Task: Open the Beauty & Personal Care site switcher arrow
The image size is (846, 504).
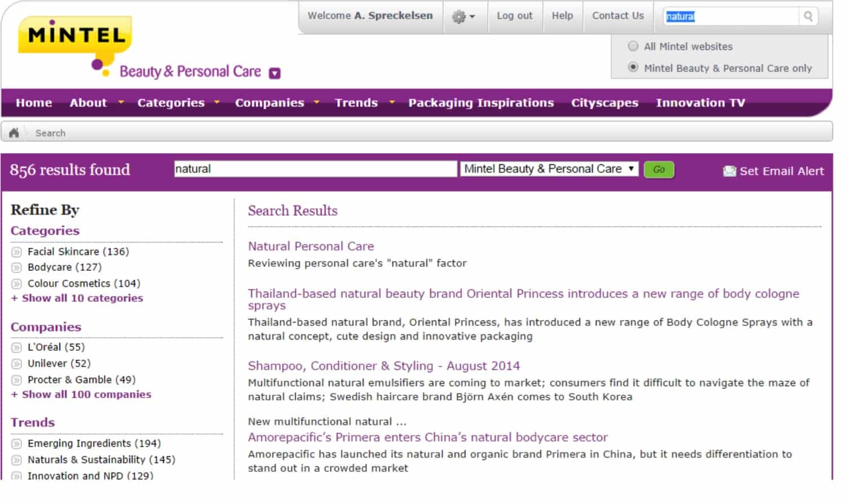Action: click(275, 73)
